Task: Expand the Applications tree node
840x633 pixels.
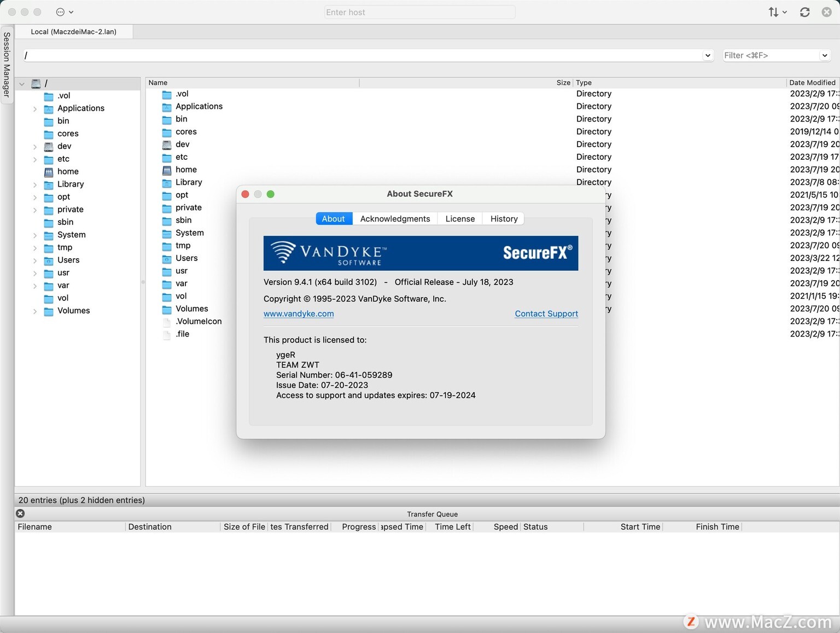Action: [35, 109]
